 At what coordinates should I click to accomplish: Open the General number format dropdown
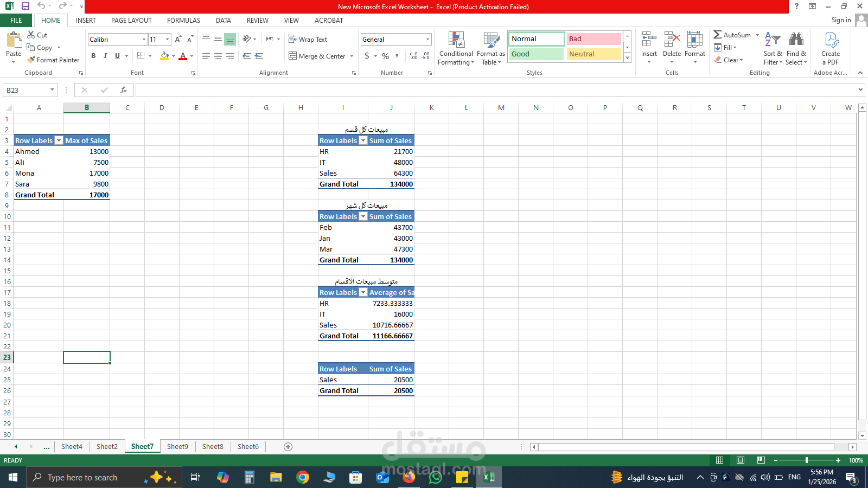point(426,39)
